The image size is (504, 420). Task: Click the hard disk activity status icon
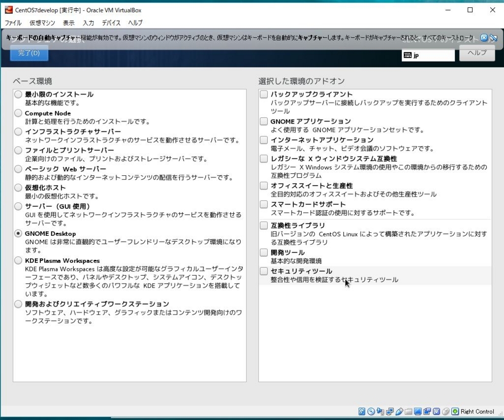tap(361, 411)
